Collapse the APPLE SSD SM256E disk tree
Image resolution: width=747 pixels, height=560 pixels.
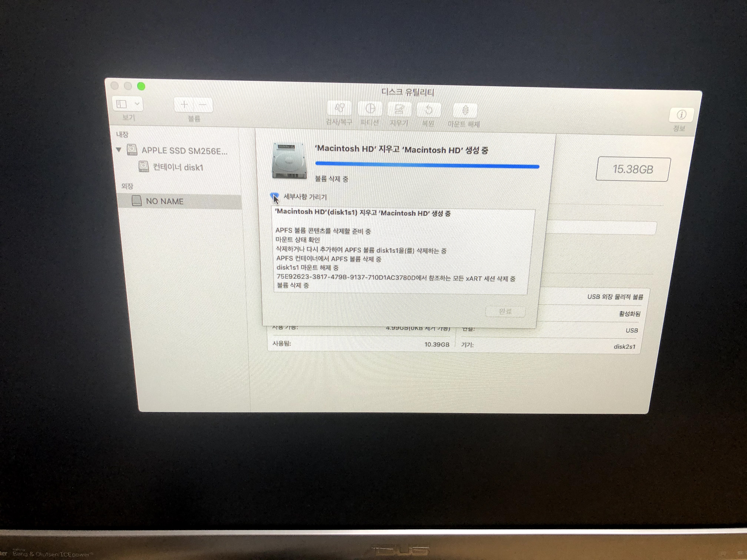119,149
